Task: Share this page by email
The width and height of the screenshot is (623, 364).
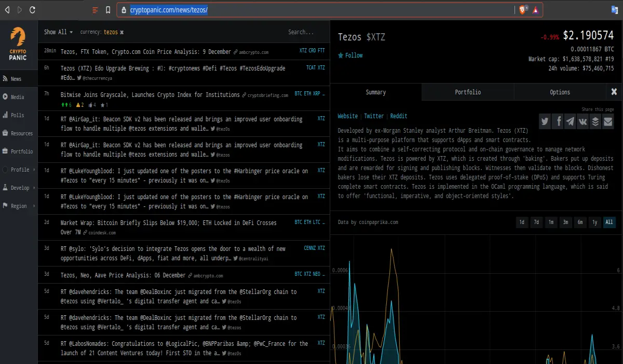Action: [x=608, y=122]
